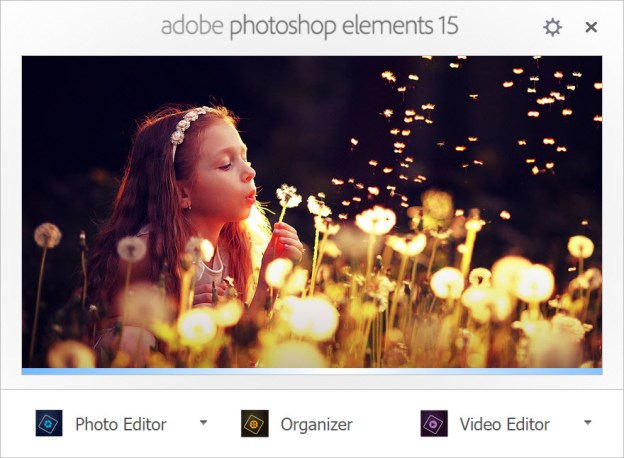Launch Organizer via its text label
This screenshot has height=458, width=624.
pos(316,424)
